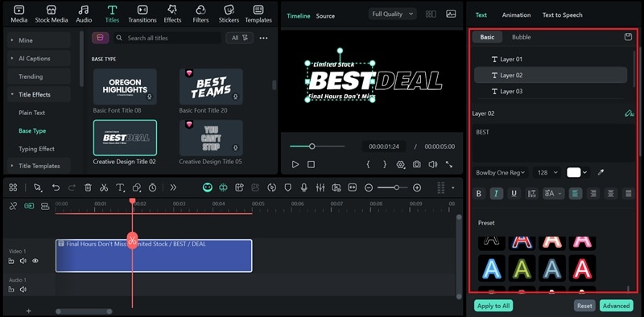The height and width of the screenshot is (317, 644).
Task: Open the font size 128 dropdown
Action: [547, 172]
